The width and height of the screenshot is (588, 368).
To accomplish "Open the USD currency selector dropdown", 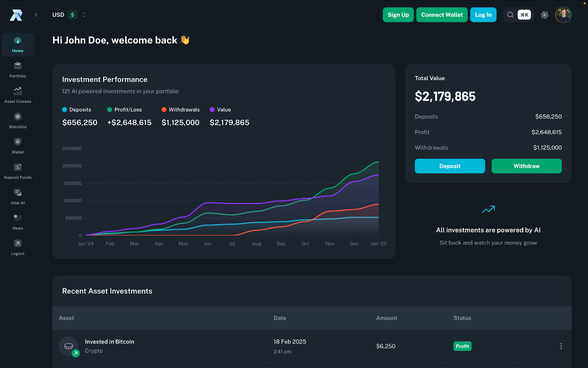I will click(69, 15).
